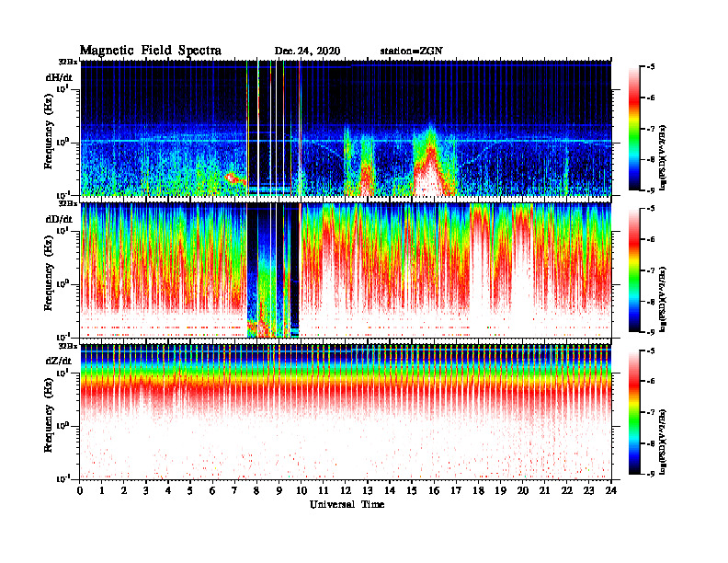Click hour 20 on the Universal Time axis
728x563 pixels.
click(x=522, y=491)
